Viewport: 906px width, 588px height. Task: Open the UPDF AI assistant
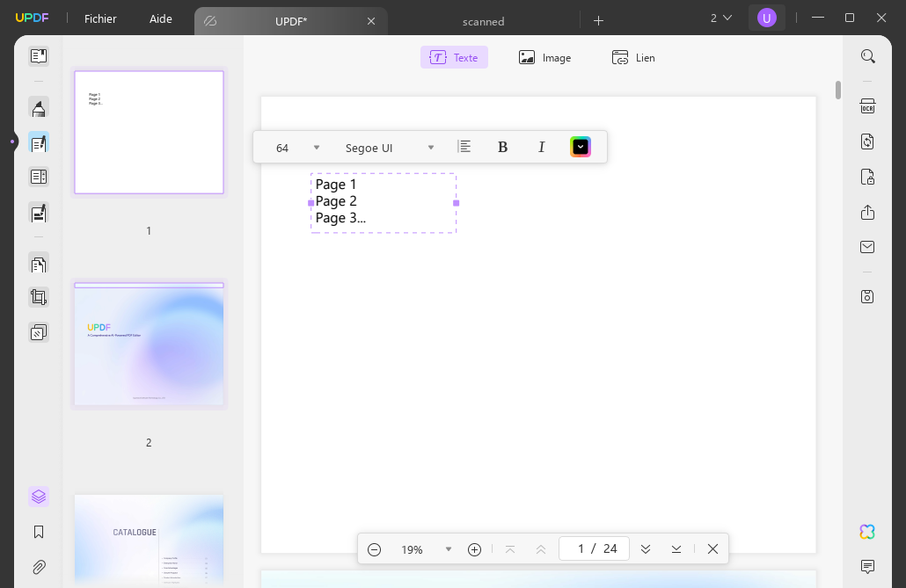[868, 532]
